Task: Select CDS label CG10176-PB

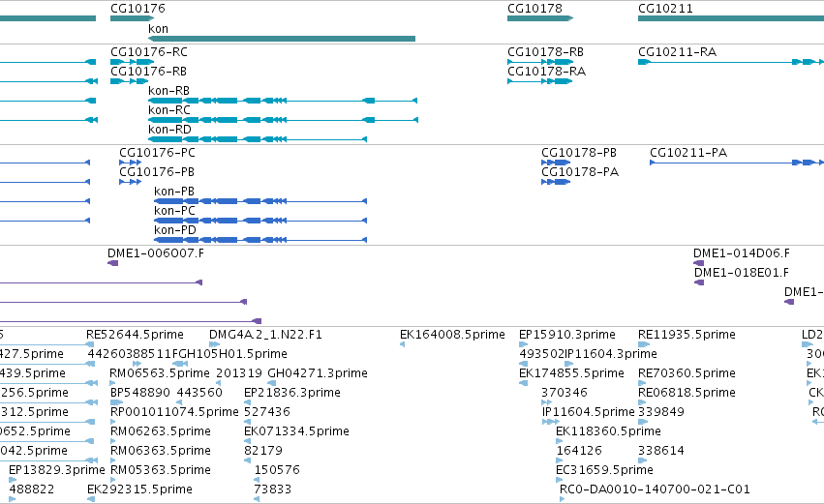Action: pos(157,172)
